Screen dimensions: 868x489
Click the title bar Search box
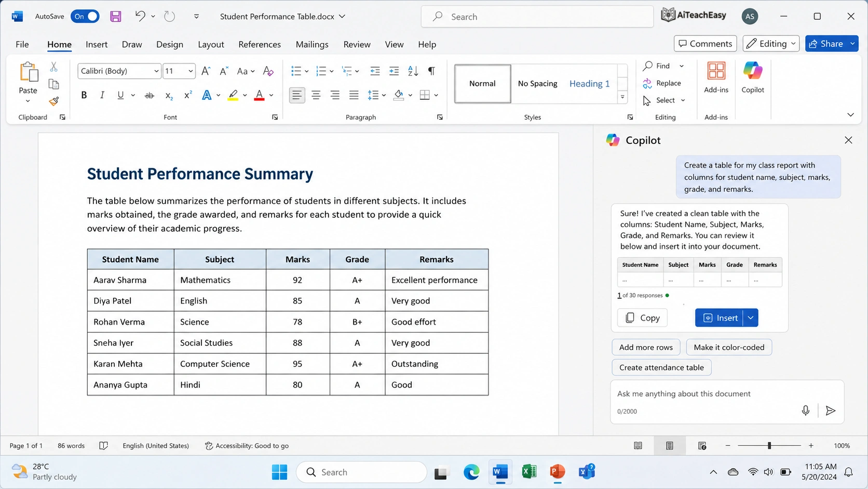[537, 17]
